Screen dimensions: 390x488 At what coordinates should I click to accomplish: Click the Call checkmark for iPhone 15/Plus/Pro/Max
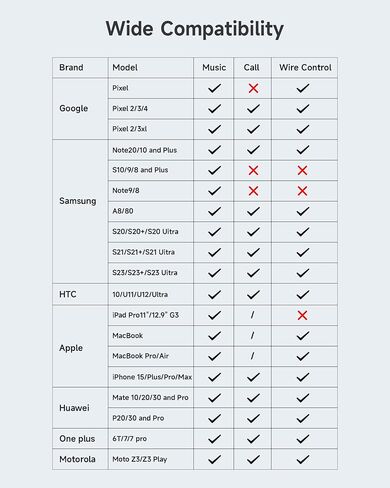pos(253,377)
